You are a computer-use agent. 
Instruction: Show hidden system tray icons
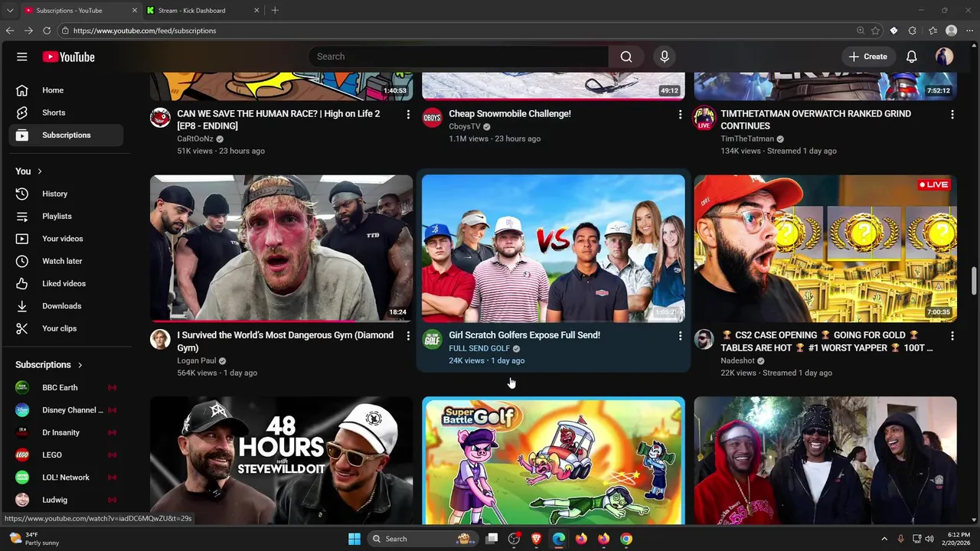point(884,539)
